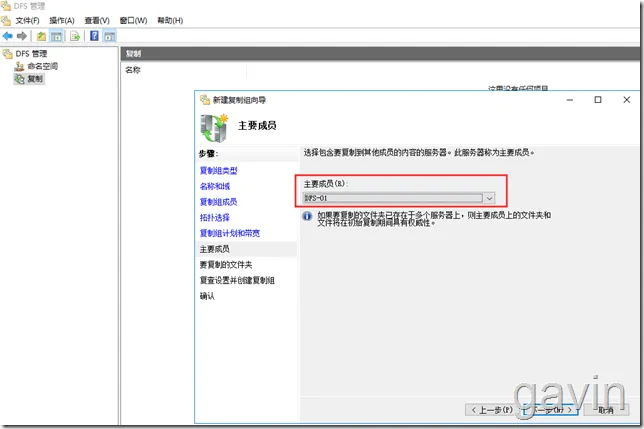Select the DFS 管理 root node
This screenshot has height=429, width=644.
32,54
